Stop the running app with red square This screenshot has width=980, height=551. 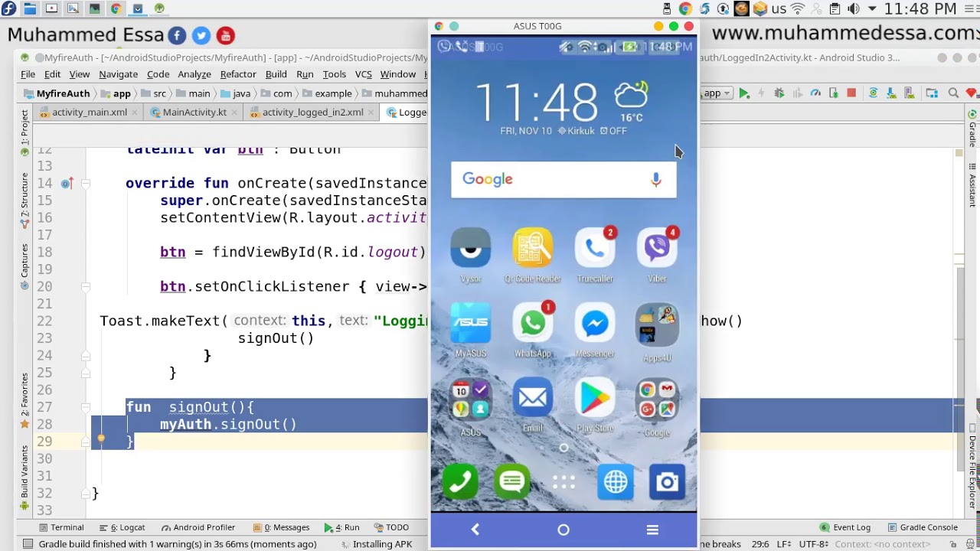[x=851, y=93]
